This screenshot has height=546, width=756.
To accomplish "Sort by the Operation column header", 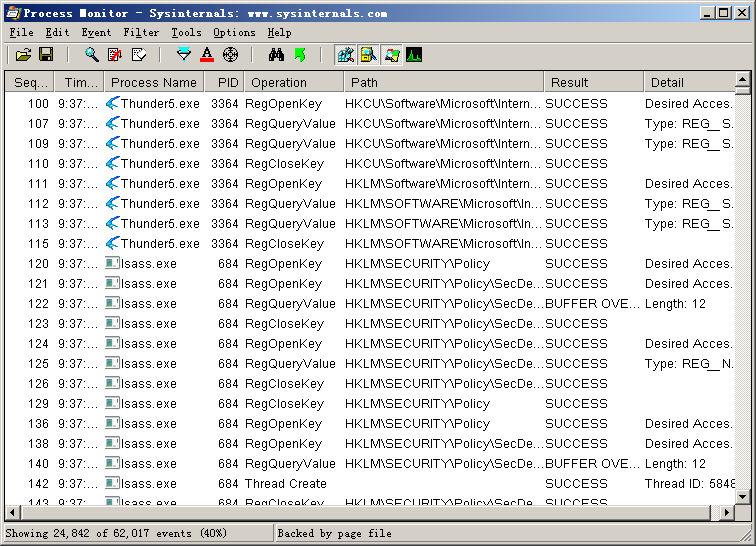I will click(x=294, y=82).
